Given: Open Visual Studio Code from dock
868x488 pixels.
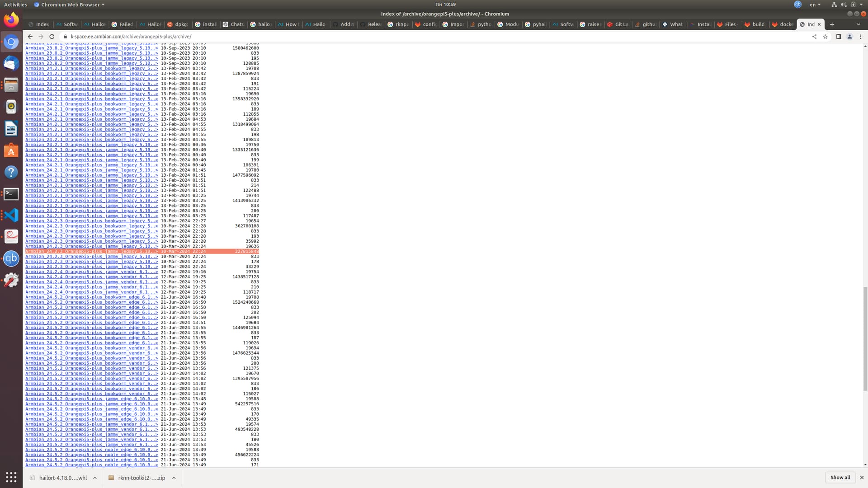Looking at the screenshot, I should [x=11, y=215].
